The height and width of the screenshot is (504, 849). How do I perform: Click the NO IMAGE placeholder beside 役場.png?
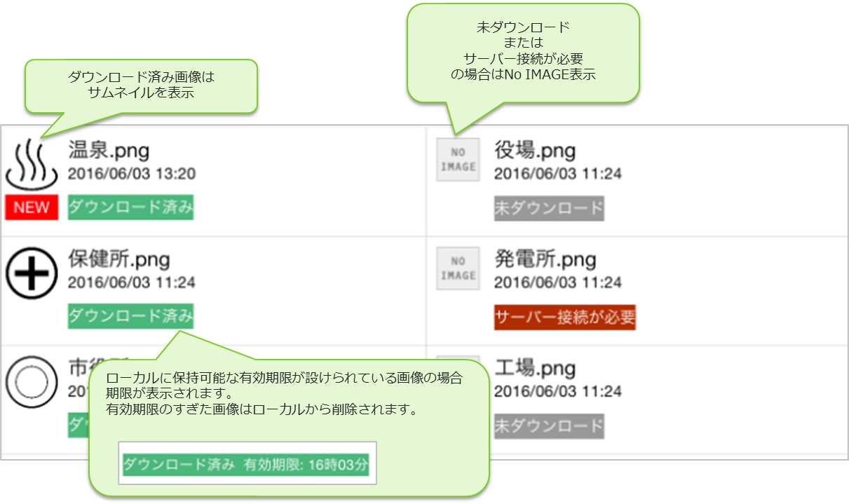point(458,160)
